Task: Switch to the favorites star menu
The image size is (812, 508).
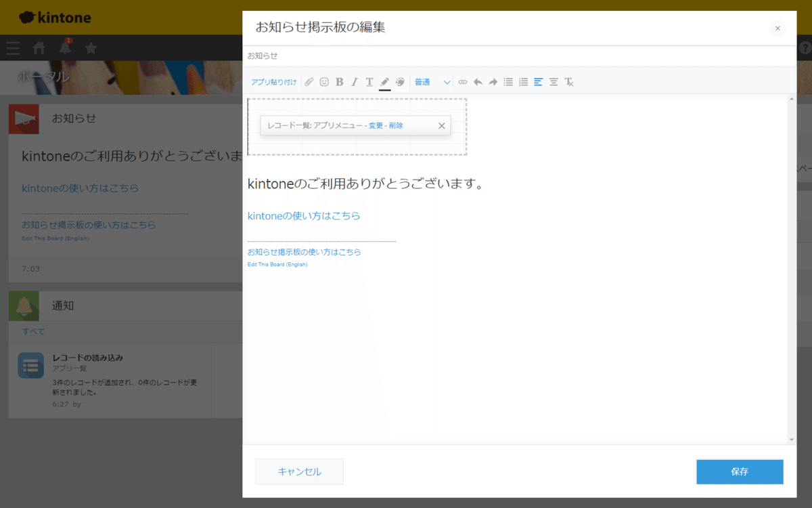Action: 91,47
